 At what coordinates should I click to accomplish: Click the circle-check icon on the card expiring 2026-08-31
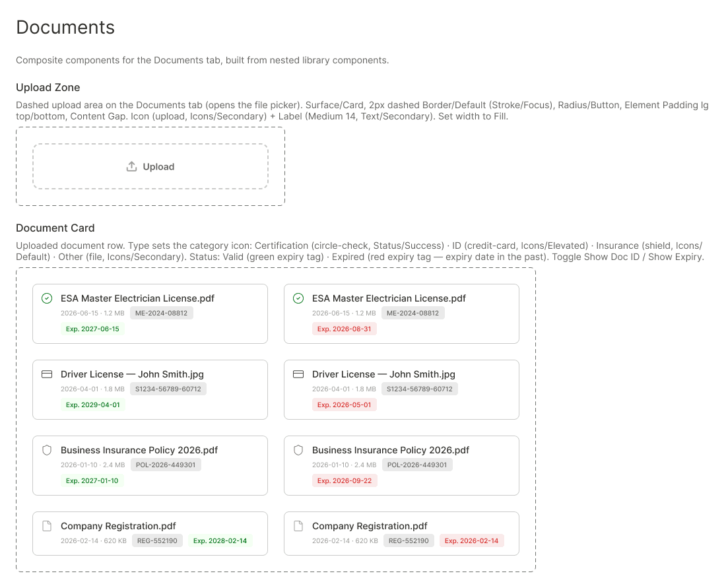[298, 299]
